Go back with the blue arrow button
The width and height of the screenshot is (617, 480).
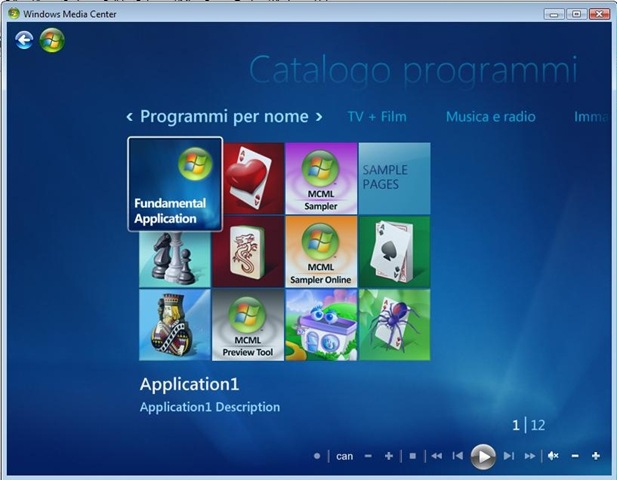[24, 40]
